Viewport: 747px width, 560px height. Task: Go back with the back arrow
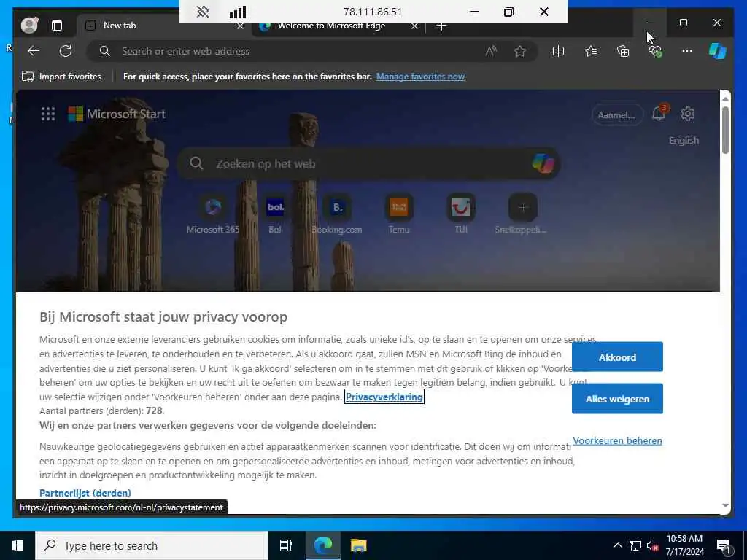click(34, 51)
